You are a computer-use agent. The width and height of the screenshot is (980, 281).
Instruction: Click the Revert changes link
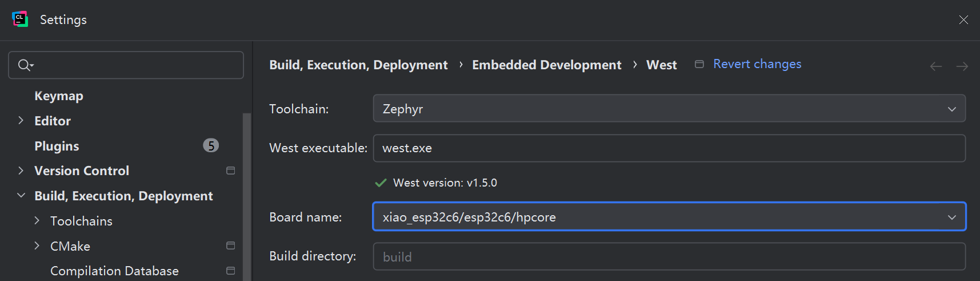click(x=757, y=64)
